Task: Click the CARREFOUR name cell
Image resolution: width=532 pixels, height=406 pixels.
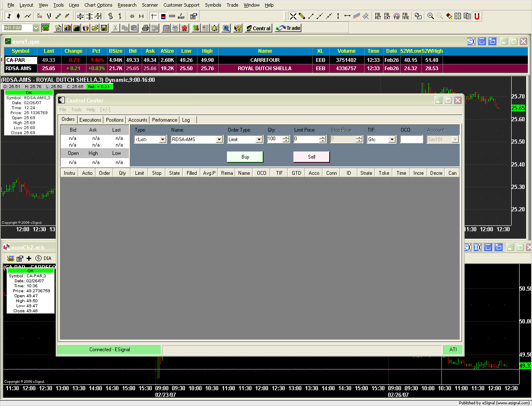Action: tap(265, 60)
